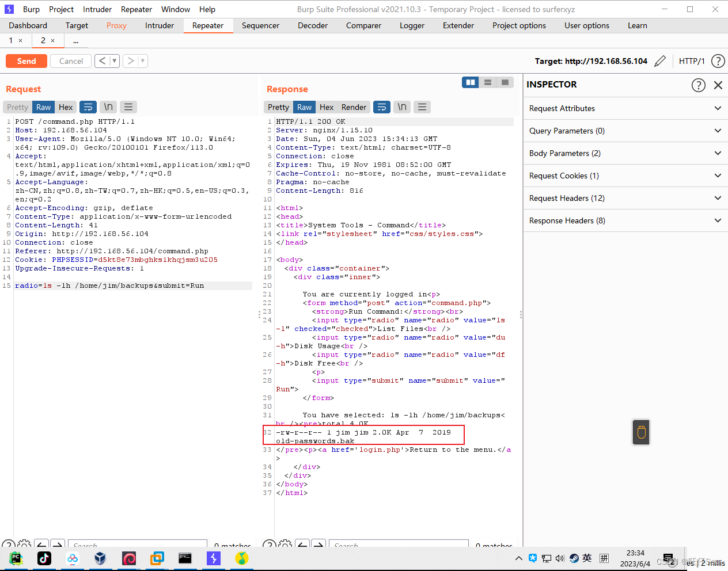Select the Render view in the Response panel

tap(354, 107)
